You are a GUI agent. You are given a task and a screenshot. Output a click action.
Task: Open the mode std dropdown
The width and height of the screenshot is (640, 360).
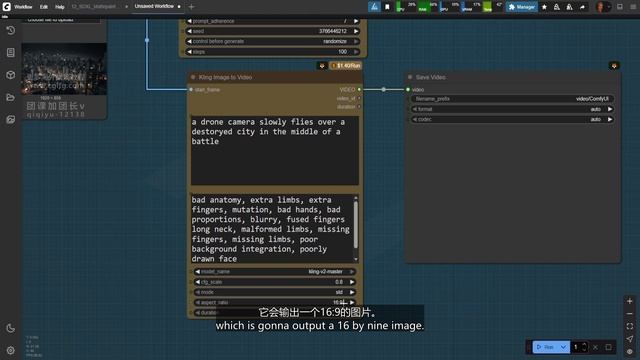pos(275,292)
